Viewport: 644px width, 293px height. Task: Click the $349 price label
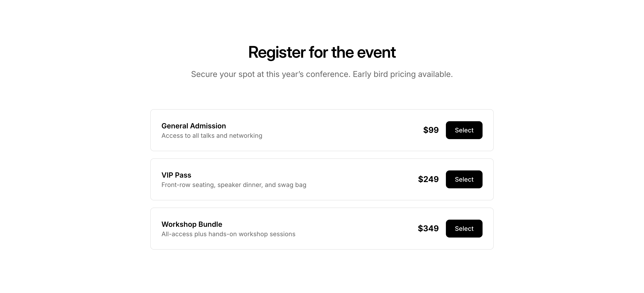point(428,229)
